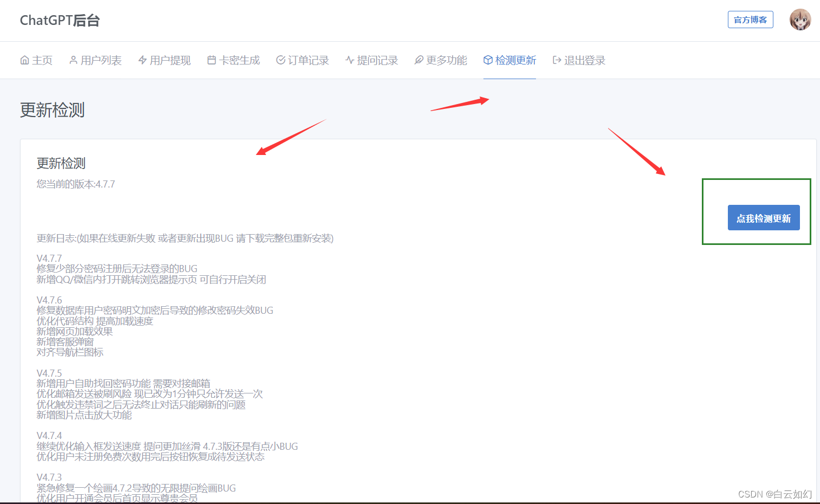This screenshot has width=820, height=504.
Task: Click the line 优化代码结构 提高加载速度
Action: coord(95,321)
